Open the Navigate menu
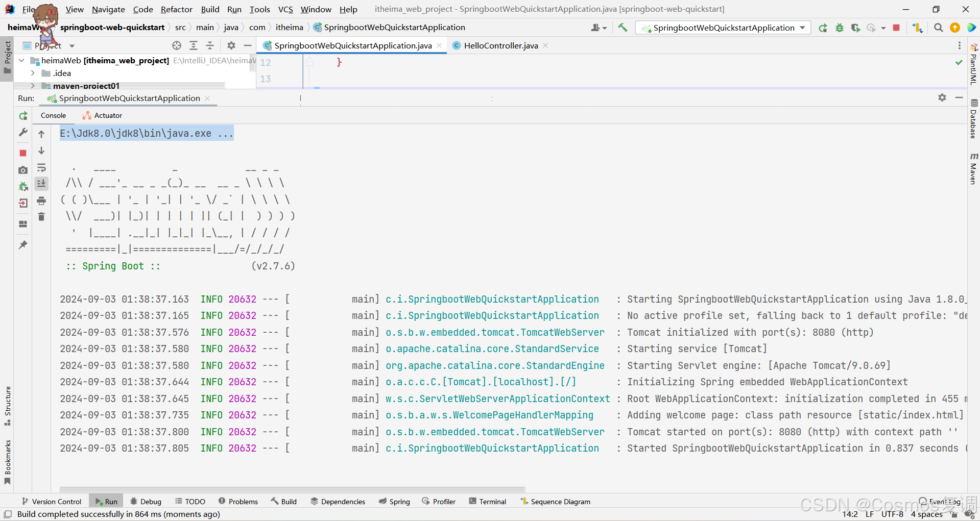The width and height of the screenshot is (980, 521). click(108, 9)
